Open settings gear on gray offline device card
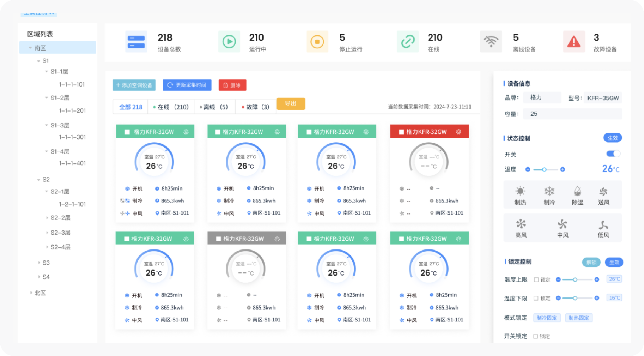The height and width of the screenshot is (356, 644). (x=277, y=239)
